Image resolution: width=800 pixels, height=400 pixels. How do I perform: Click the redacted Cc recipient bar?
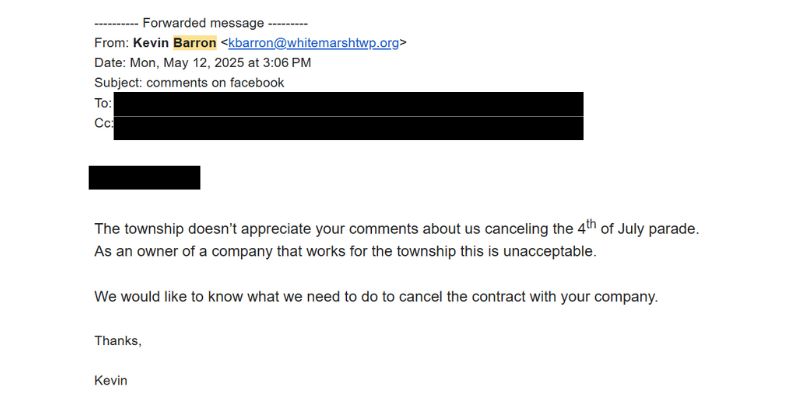(348, 128)
